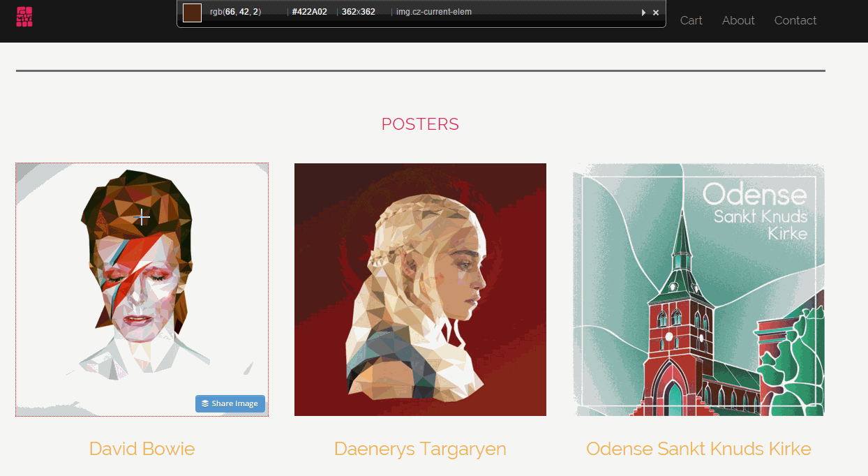Click the #422A02 hex color value
The height and width of the screenshot is (476, 868).
(310, 12)
